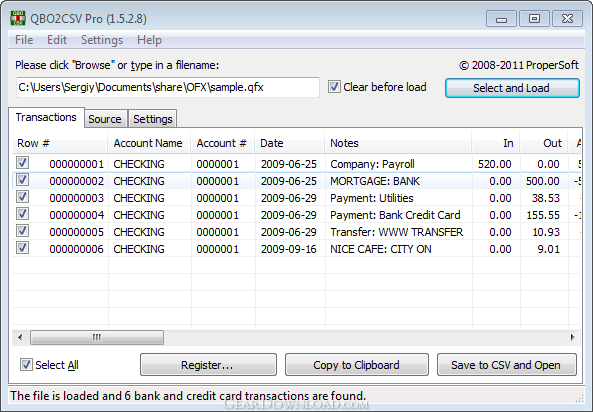593x412 pixels.
Task: Uncheck the row 000000001 checkbox
Action: pos(22,163)
